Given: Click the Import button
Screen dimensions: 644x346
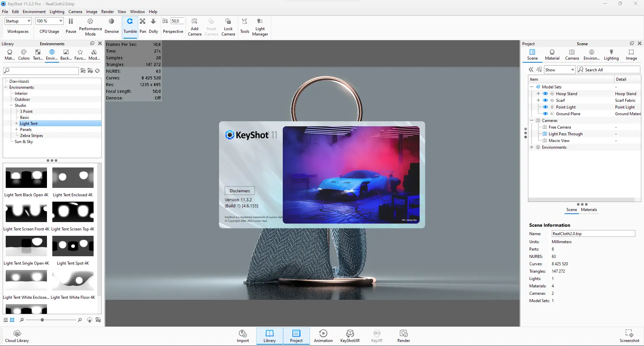Looking at the screenshot, I should [x=243, y=336].
